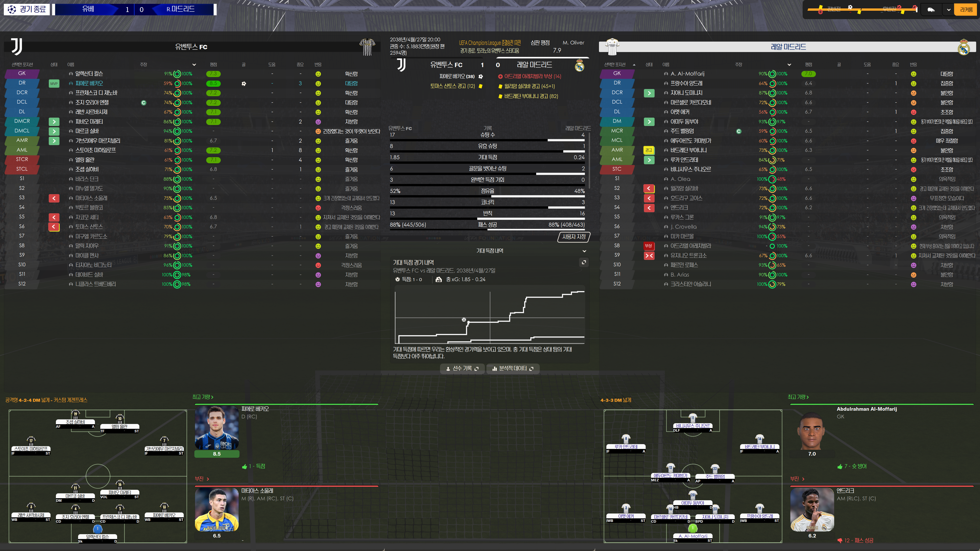Click the Champions League ball icon by 경기 종료
Viewport: 980px width, 551px height.
pos(12,9)
